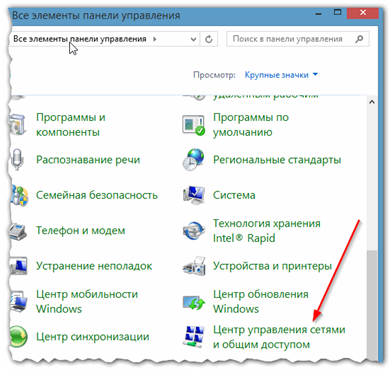Click 'Все элементы панели управления' breadcrumb
This screenshot has height=372, width=392.
click(80, 39)
